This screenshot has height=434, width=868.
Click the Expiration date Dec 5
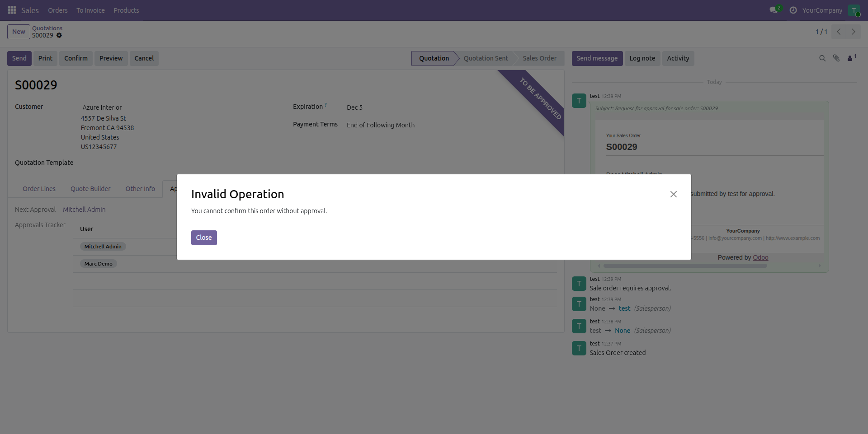pyautogui.click(x=355, y=107)
